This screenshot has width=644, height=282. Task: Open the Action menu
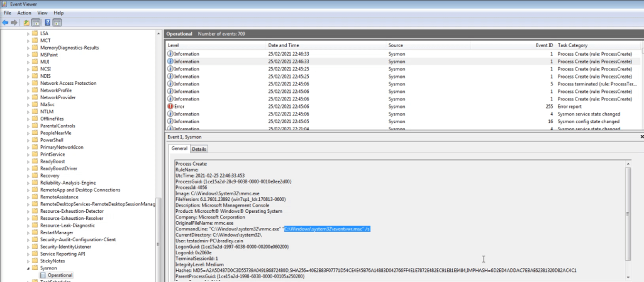[x=25, y=13]
